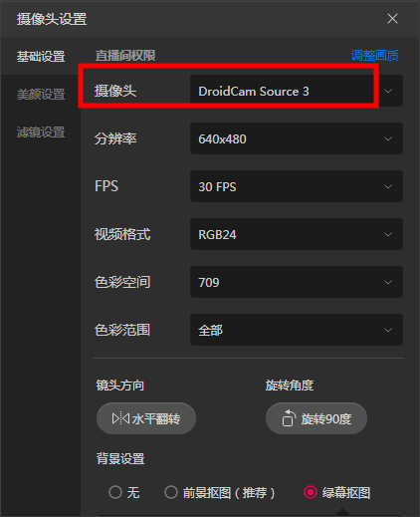Switch to the 滤镜设置 tab
Screen dimensions: 420x517
(41, 132)
